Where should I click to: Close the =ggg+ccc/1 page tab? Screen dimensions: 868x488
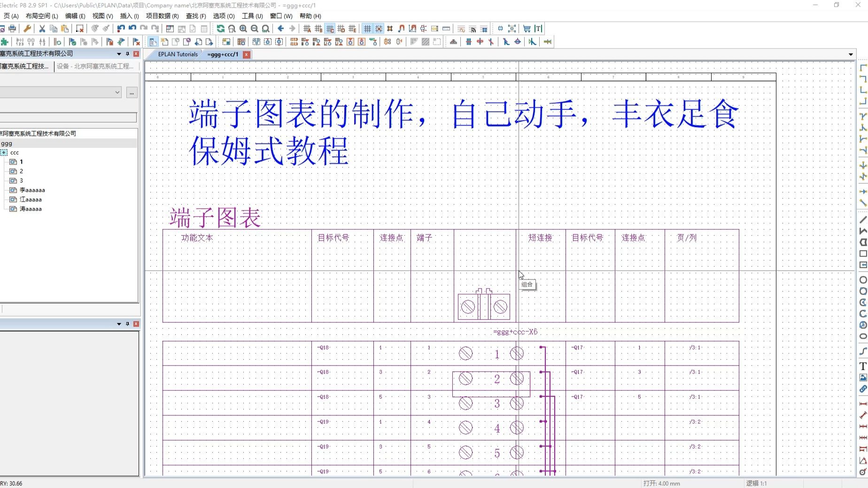(x=247, y=54)
